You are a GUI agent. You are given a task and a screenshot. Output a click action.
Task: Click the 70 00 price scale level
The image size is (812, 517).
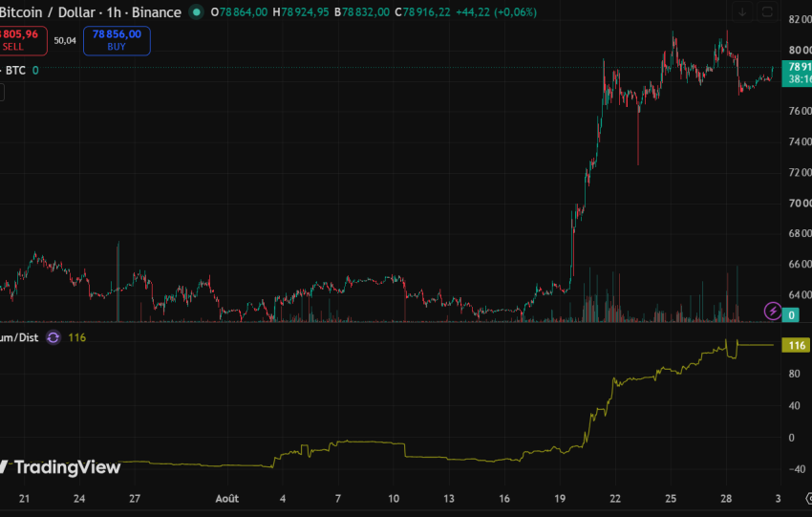(801, 203)
